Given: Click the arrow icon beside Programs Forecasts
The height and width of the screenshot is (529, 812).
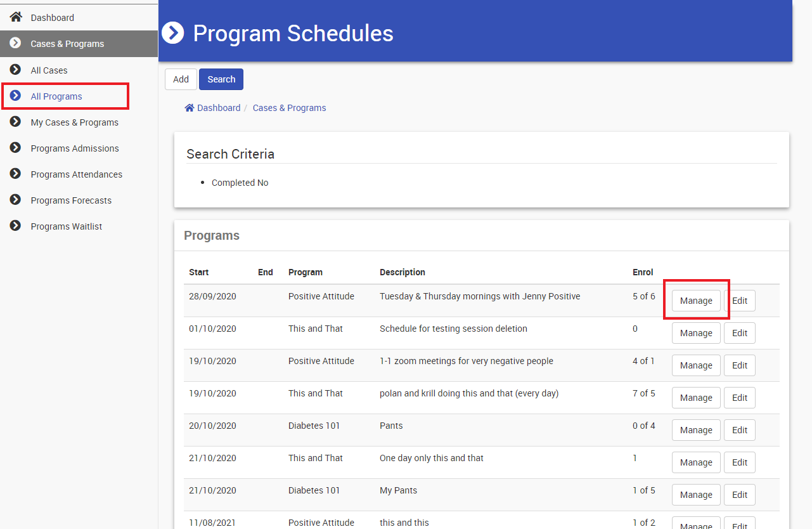Looking at the screenshot, I should click(15, 200).
